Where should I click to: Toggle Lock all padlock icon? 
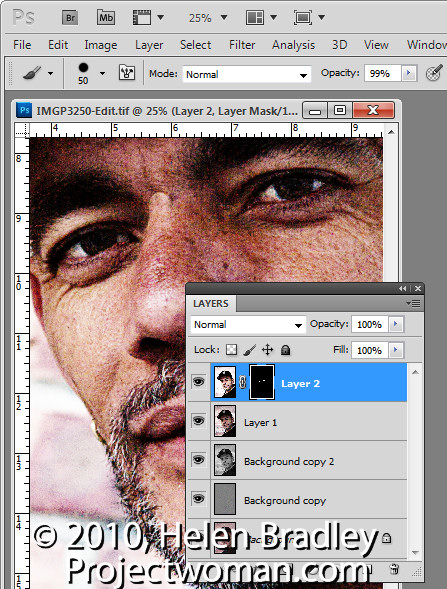285,350
